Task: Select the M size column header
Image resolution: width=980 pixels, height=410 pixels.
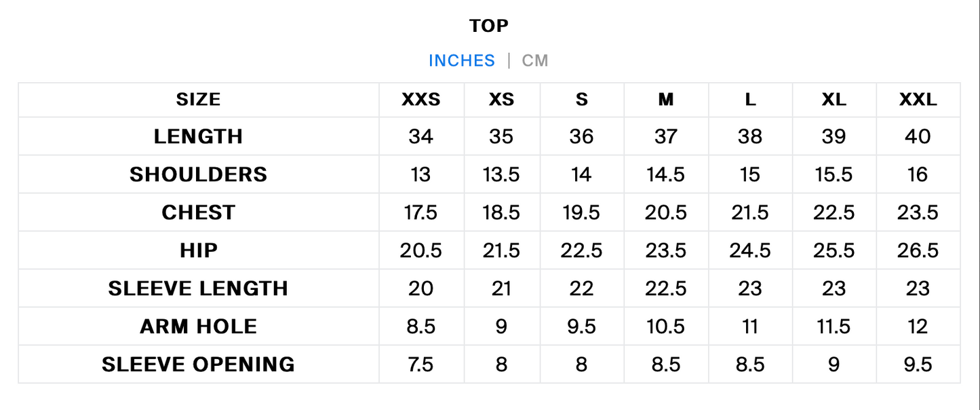Action: tap(666, 100)
